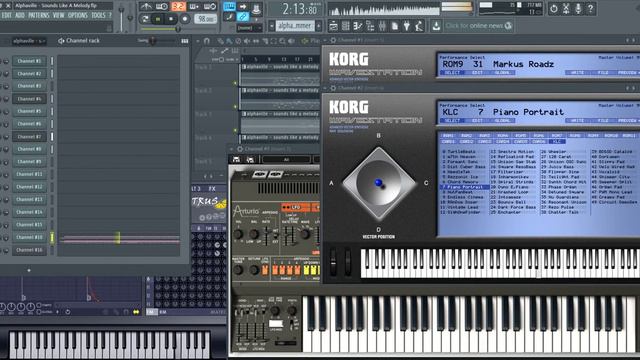
Task: Adjust the channel rack Swing slider
Action: tap(153, 41)
